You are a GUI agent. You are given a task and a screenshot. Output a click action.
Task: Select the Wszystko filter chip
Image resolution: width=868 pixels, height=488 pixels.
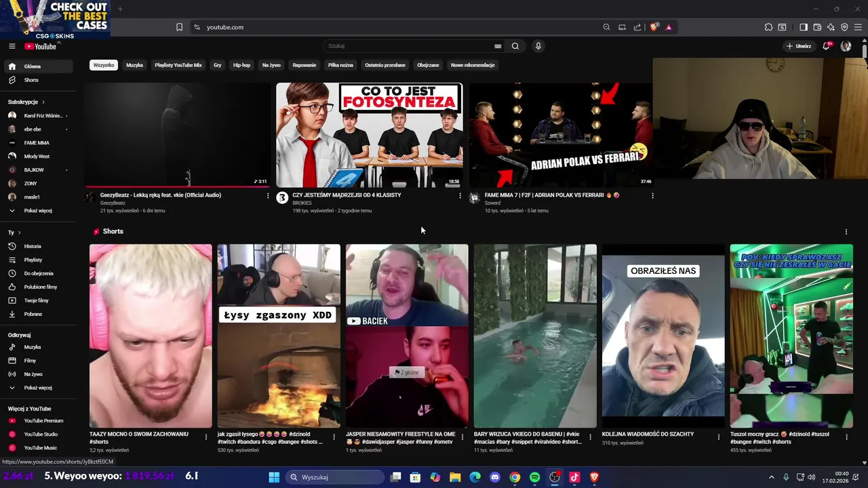click(x=104, y=65)
